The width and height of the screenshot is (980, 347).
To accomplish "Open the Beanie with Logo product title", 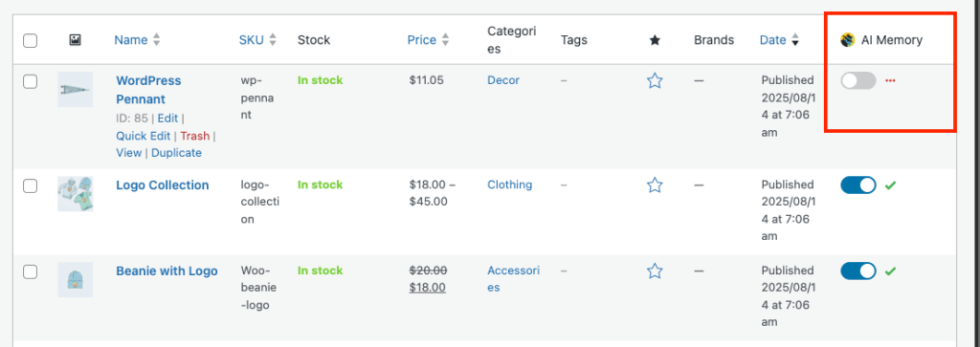I will tap(167, 271).
